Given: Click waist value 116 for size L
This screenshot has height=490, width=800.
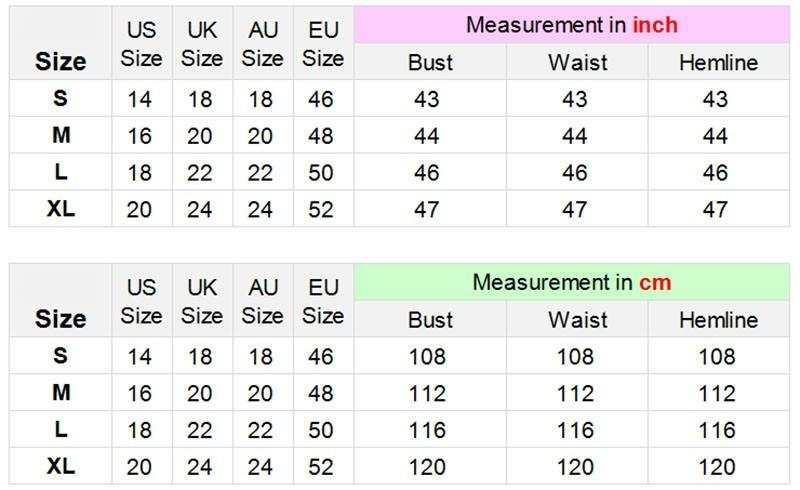Looking at the screenshot, I should click(575, 430).
